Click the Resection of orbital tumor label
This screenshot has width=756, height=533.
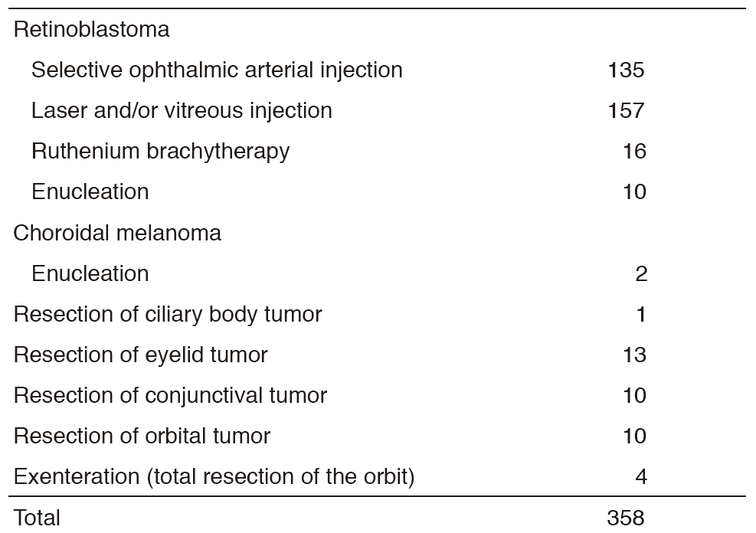coord(142,436)
